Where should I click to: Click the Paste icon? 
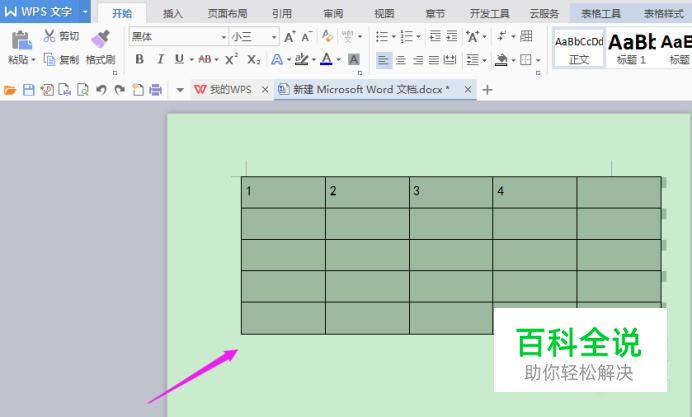21,40
